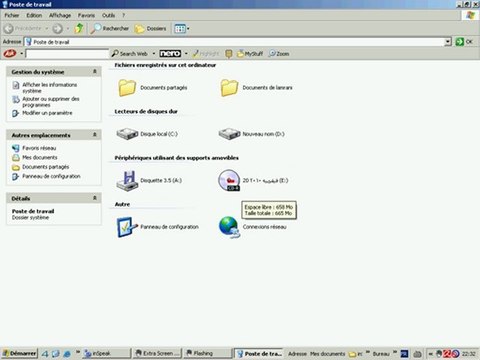
Task: Click Ajouter ou supprimer des programmes
Action: 51,102
